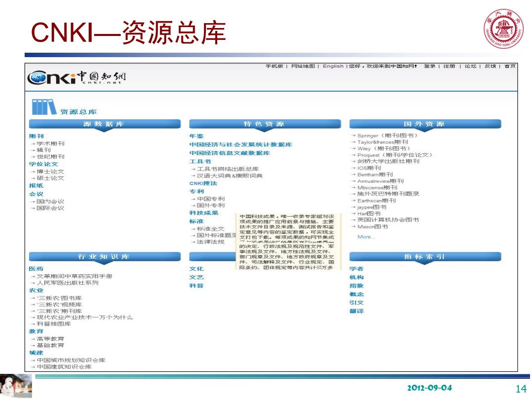Go to 首页 from the top bar
532x399 pixels.
(510, 66)
